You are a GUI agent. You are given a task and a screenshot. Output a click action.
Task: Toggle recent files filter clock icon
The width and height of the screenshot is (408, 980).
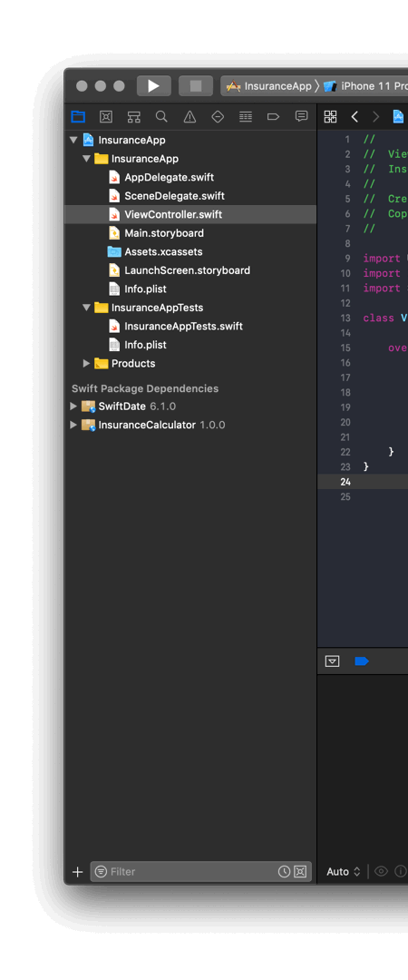coord(284,871)
